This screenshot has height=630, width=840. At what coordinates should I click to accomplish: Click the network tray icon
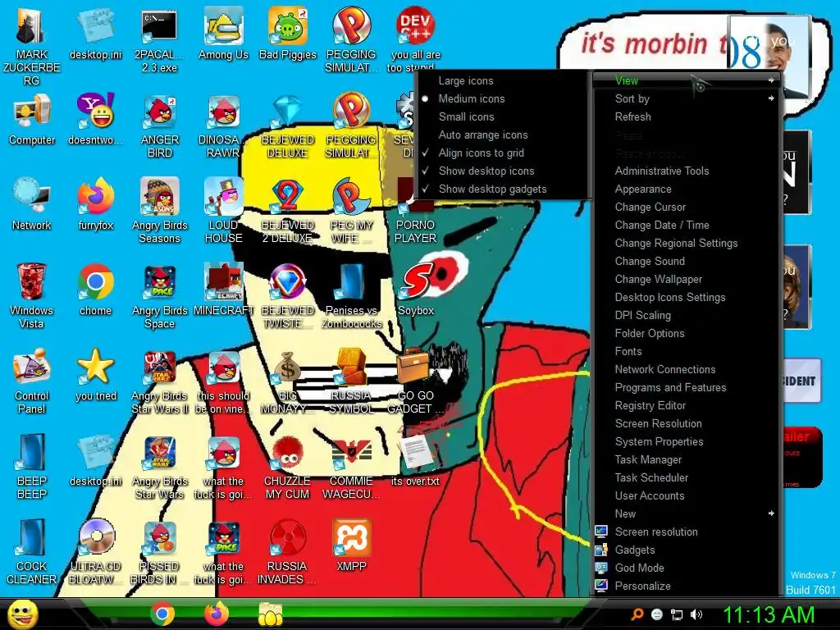[x=677, y=614]
